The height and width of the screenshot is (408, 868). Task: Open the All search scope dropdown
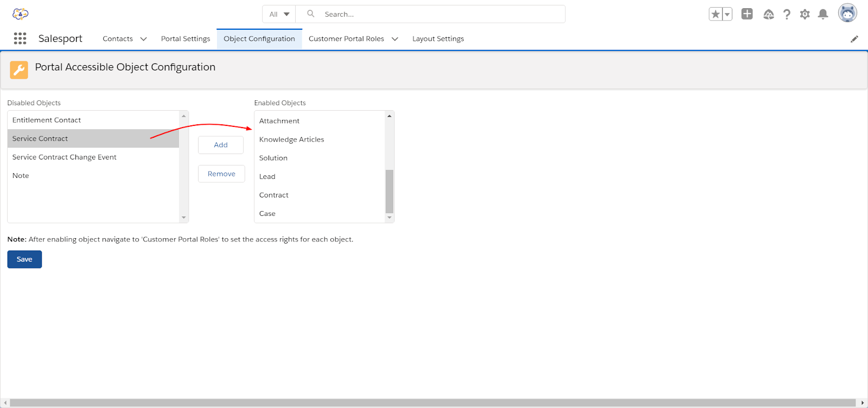279,14
